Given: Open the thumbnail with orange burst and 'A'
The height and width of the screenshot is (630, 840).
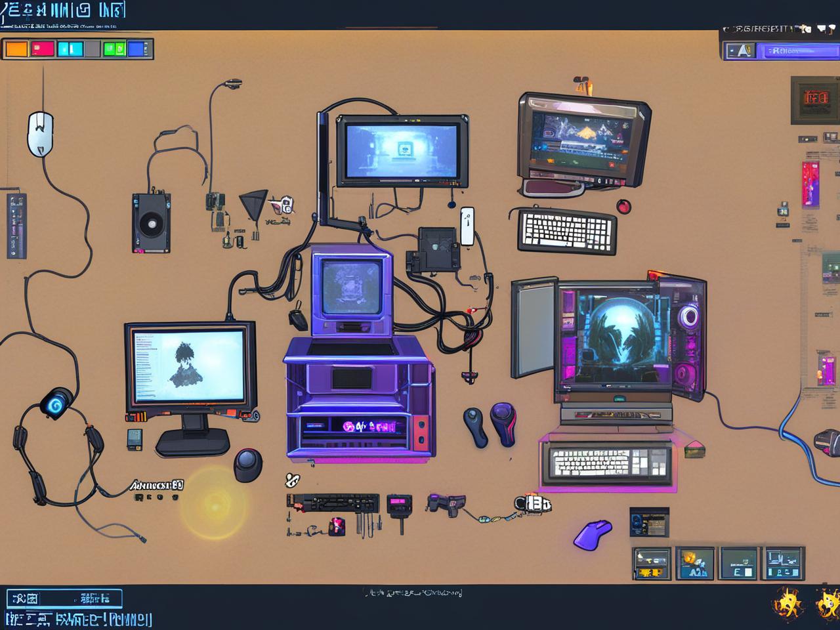Looking at the screenshot, I should pos(695,563).
